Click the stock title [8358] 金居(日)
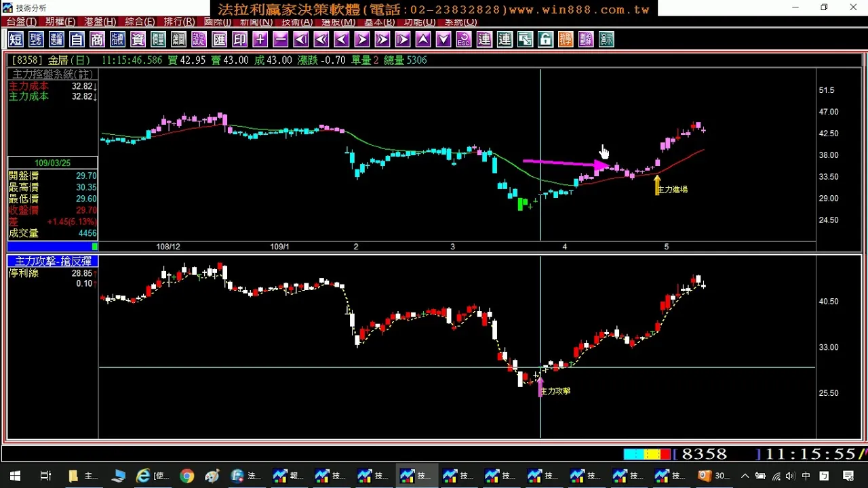This screenshot has height=488, width=868. 50,60
